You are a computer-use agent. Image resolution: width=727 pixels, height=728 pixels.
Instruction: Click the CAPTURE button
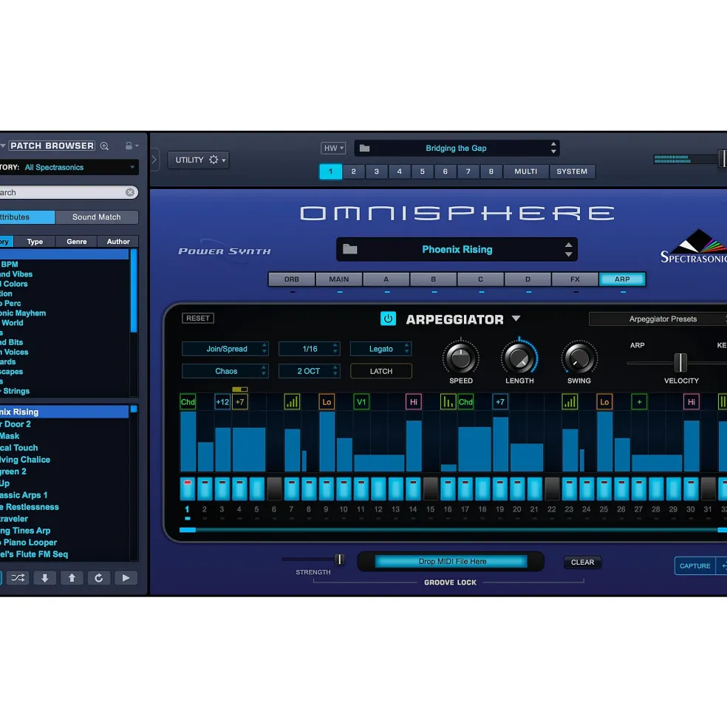point(695,566)
